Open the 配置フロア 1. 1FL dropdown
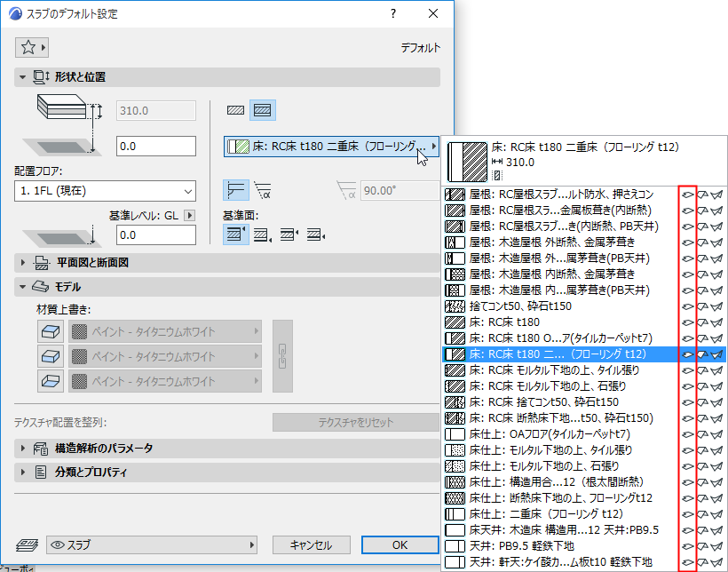 click(106, 191)
